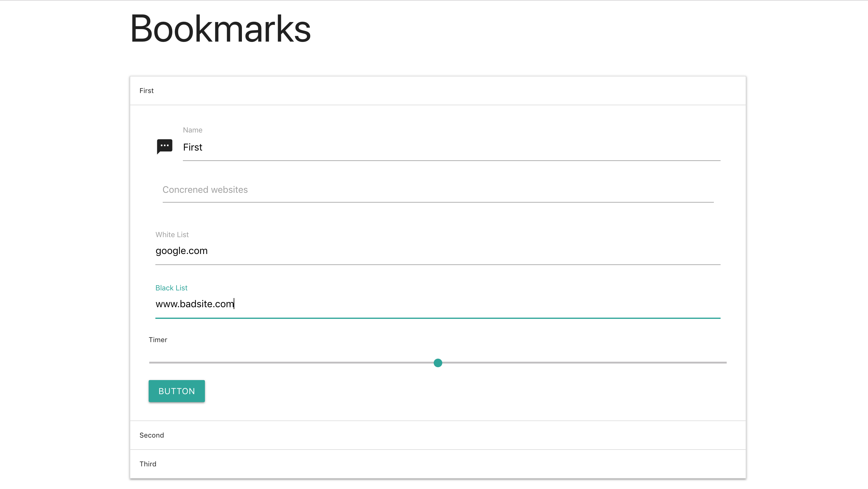Click into the White List google.com field
Viewport: 868px width, 489px height.
pyautogui.click(x=438, y=251)
